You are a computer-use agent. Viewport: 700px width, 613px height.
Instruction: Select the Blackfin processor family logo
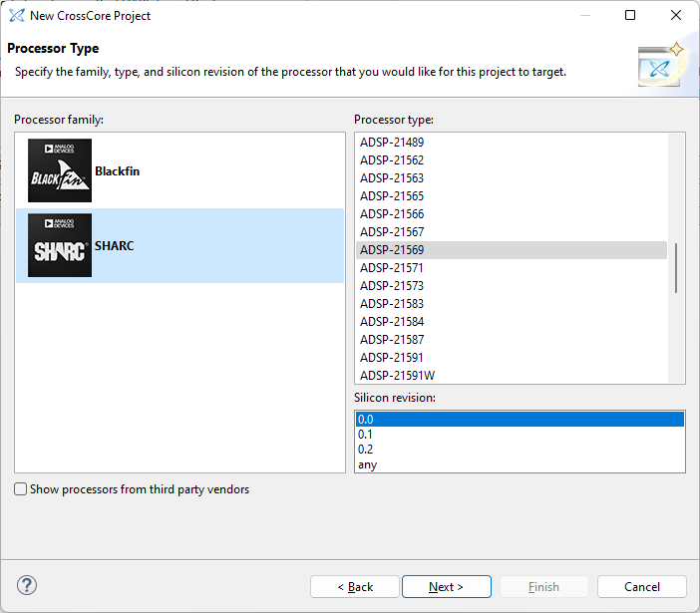(x=60, y=171)
